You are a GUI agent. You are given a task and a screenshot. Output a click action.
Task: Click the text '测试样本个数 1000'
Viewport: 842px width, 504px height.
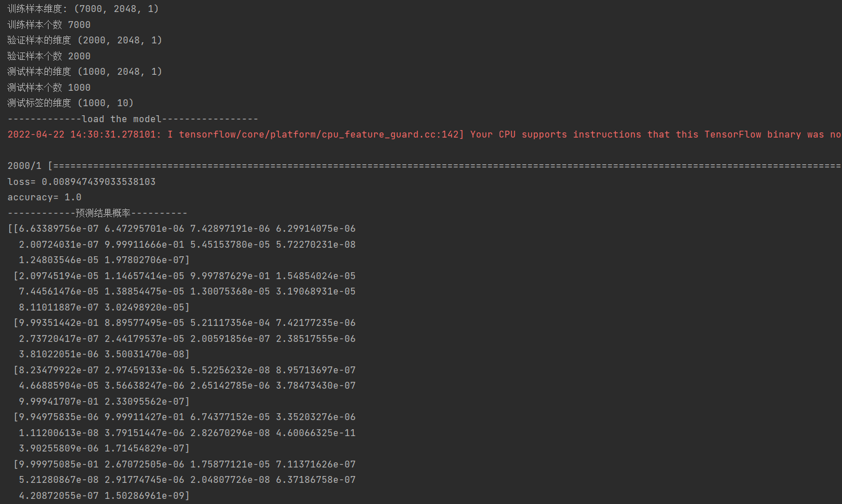coord(49,87)
